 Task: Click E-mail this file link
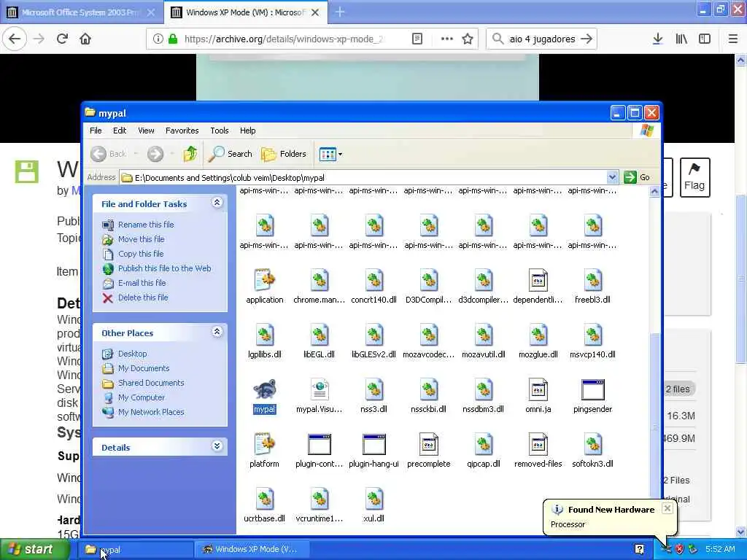click(142, 283)
